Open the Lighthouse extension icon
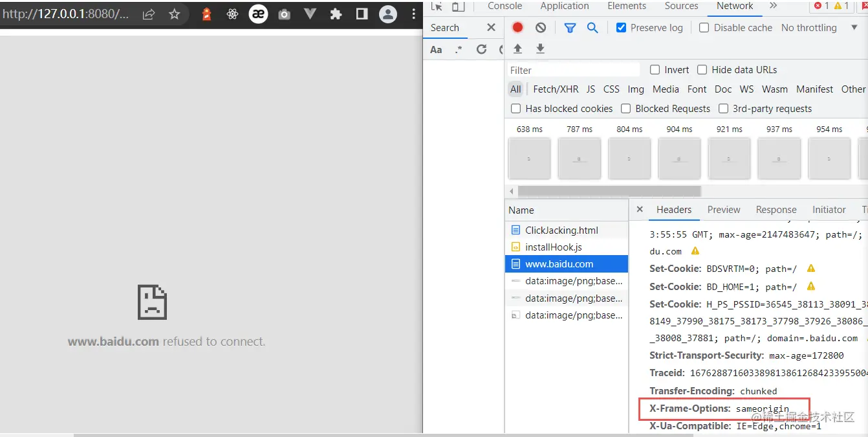The height and width of the screenshot is (437, 868). (206, 14)
